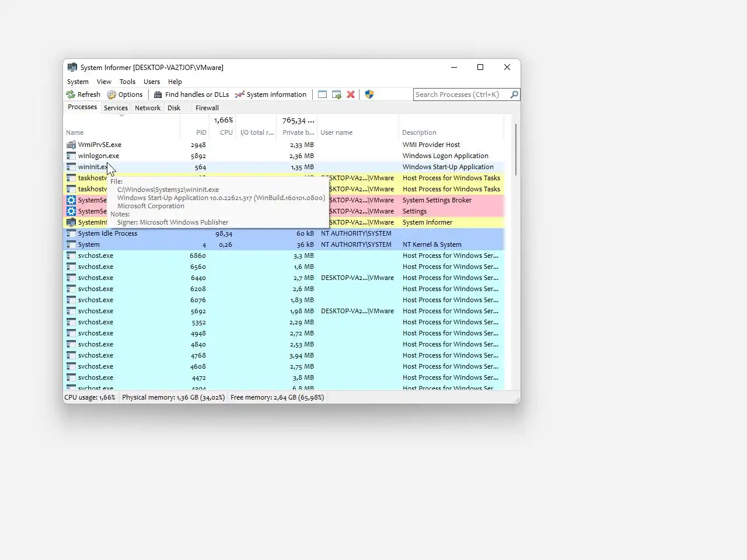
Task: Click icon of svchost.exe PID 6076
Action: pos(71,300)
